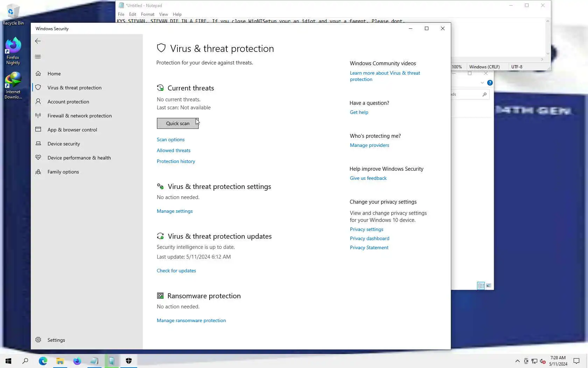Open the Privacy dashboard link

click(x=370, y=238)
